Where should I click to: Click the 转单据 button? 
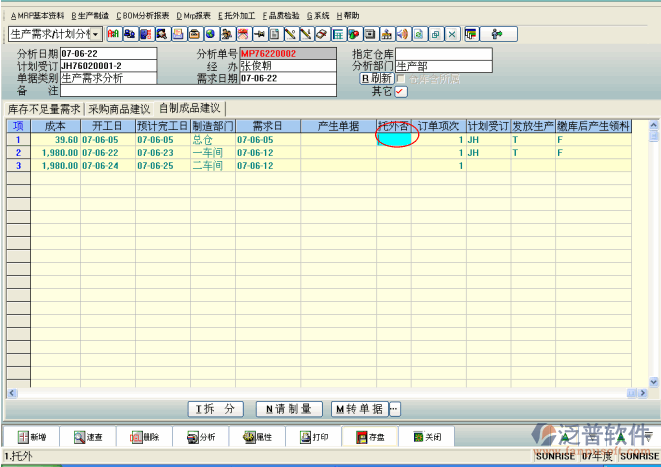click(x=358, y=408)
